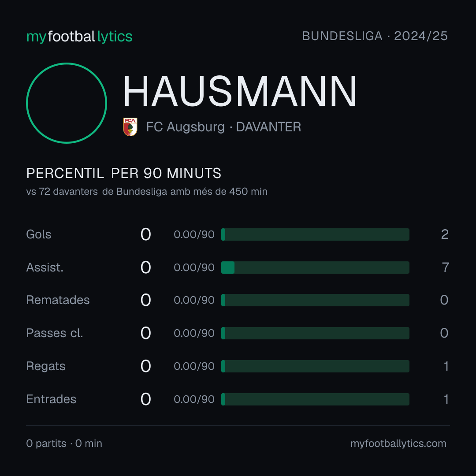The width and height of the screenshot is (476, 476).
Task: Click the FC Augsburg club crest
Action: tap(130, 127)
